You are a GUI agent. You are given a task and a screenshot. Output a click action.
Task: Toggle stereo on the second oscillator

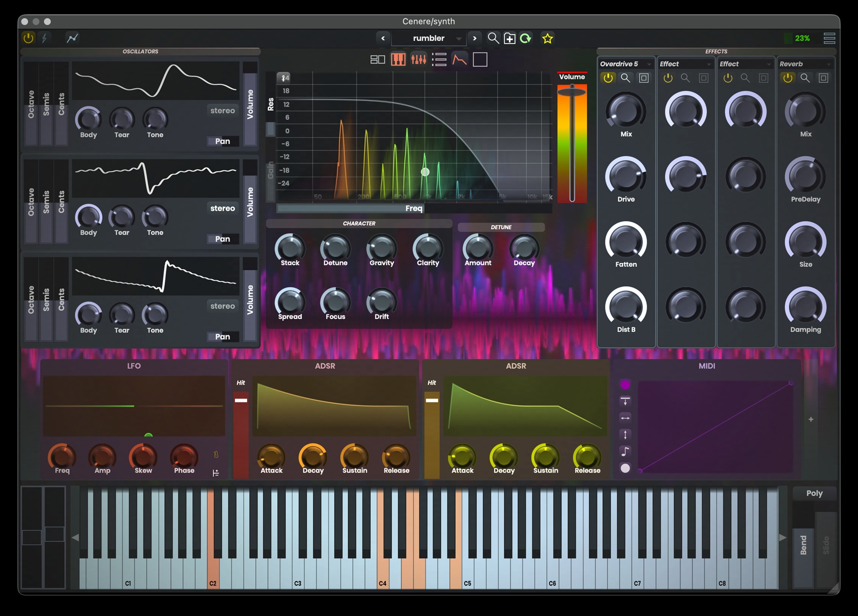[x=222, y=208]
